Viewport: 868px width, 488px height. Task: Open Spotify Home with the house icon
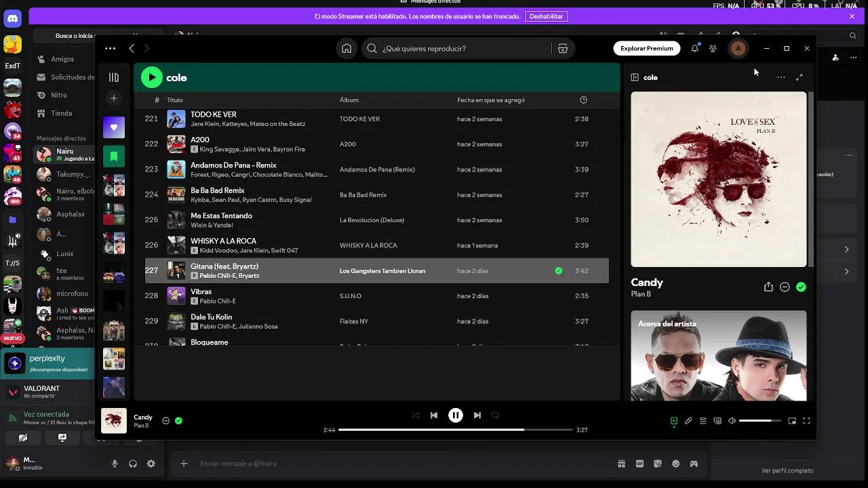(347, 48)
